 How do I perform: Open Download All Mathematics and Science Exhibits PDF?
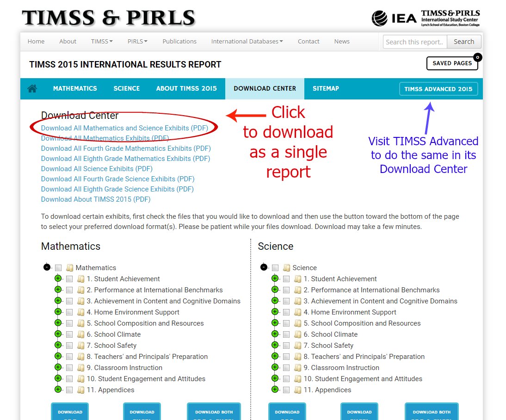pos(124,128)
